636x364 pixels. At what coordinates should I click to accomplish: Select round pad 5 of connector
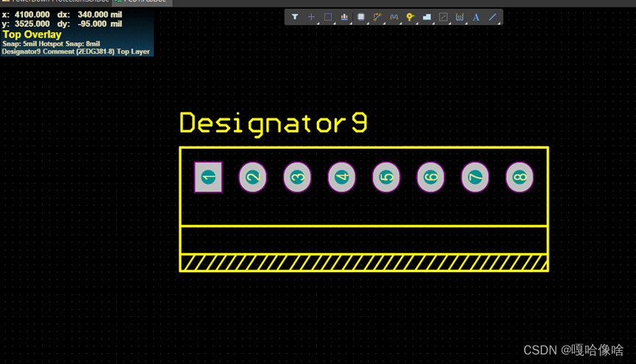click(386, 177)
